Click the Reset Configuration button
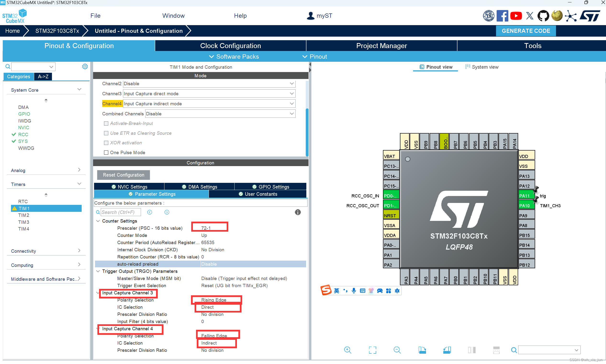 123,175
